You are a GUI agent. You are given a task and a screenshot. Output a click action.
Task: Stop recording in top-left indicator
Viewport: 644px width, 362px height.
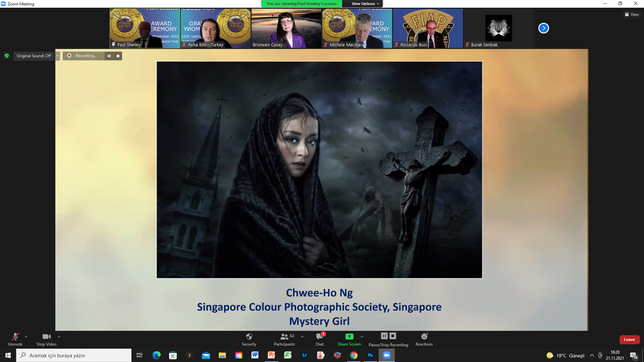[118, 56]
